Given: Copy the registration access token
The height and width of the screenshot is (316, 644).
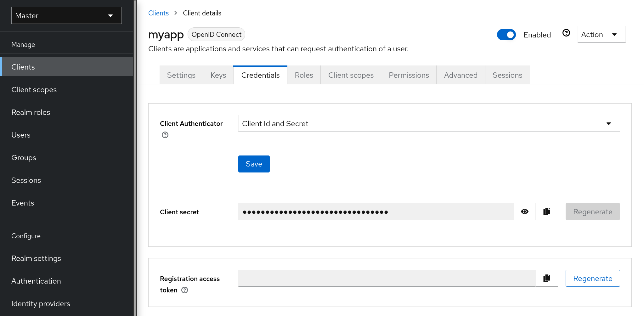Looking at the screenshot, I should [x=546, y=278].
